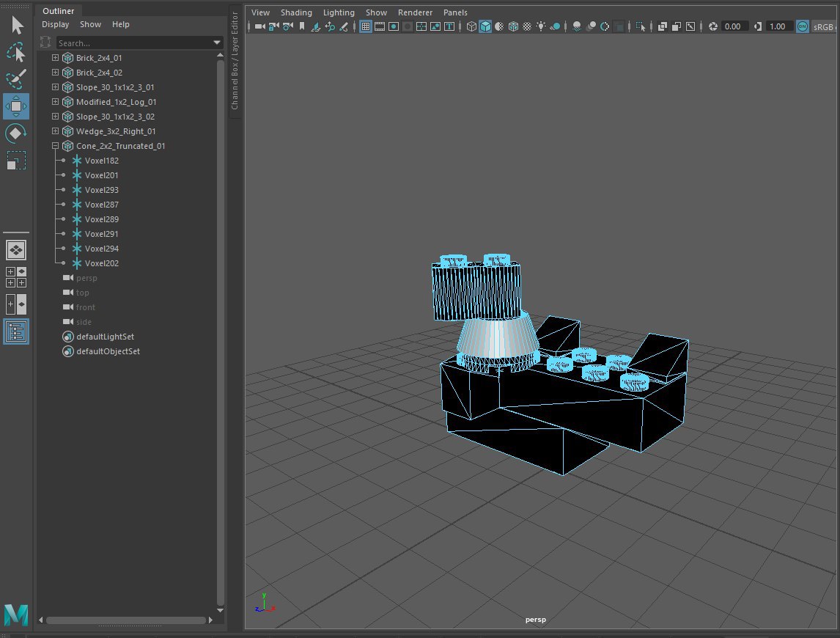
Task: Toggle the Film Gate icon
Action: (379, 26)
